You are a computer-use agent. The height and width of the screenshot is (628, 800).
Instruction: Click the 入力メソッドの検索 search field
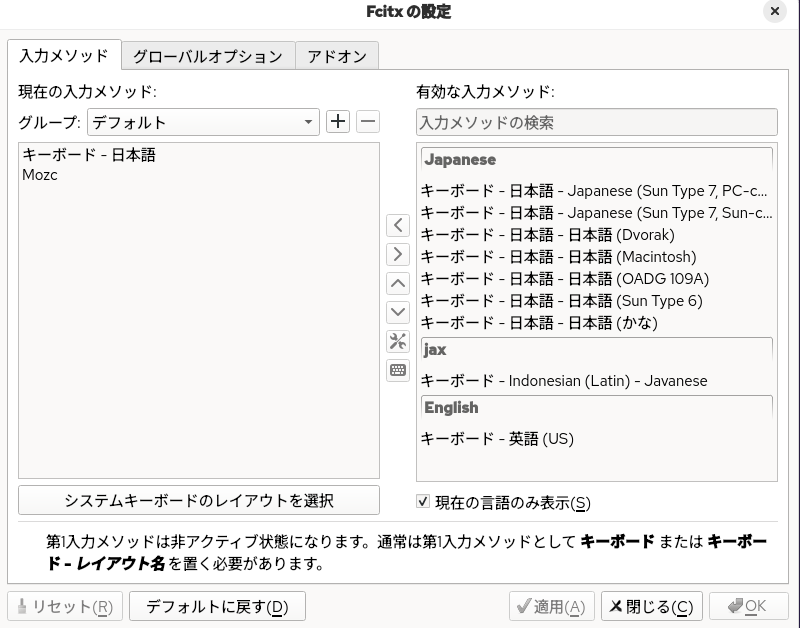pyautogui.click(x=596, y=122)
